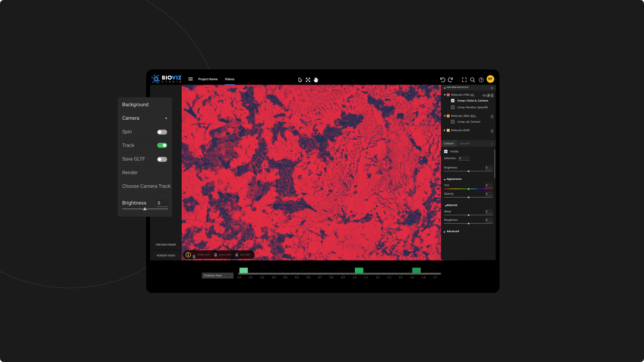The image size is (644, 362).
Task: Check Comp: Residue, Spacefill checkbox
Action: (x=453, y=107)
